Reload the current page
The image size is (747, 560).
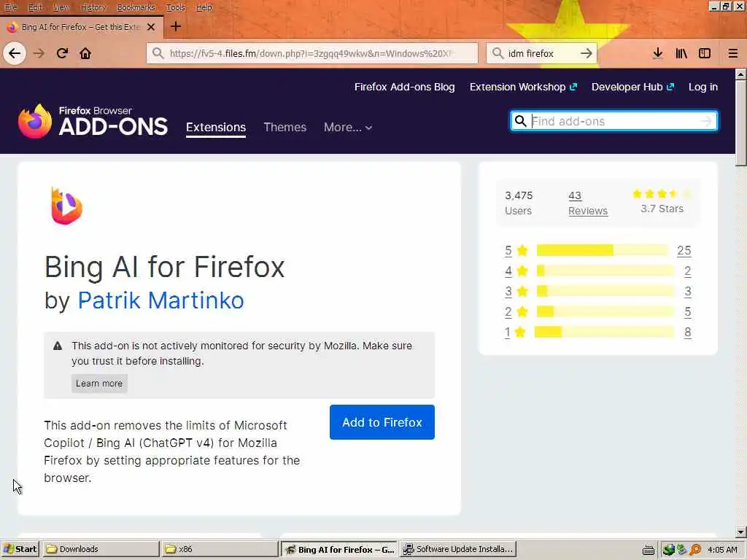point(63,53)
